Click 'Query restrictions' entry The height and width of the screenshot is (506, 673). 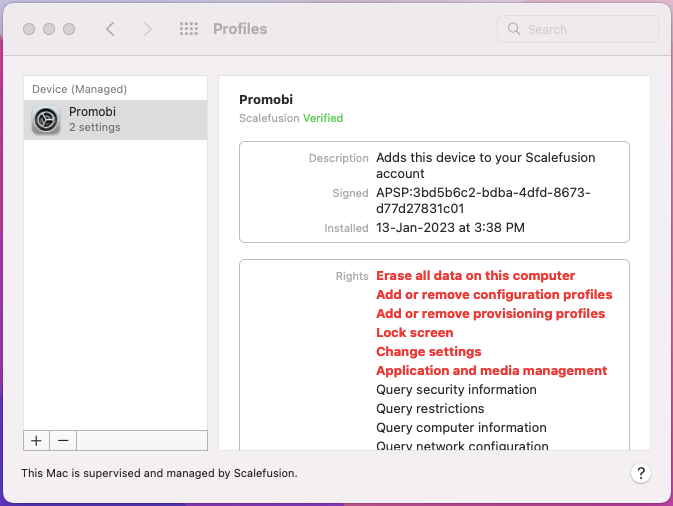coord(430,408)
